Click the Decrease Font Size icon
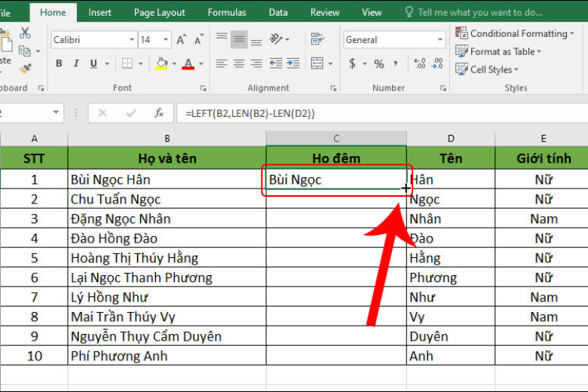The width and height of the screenshot is (588, 392). 198,39
